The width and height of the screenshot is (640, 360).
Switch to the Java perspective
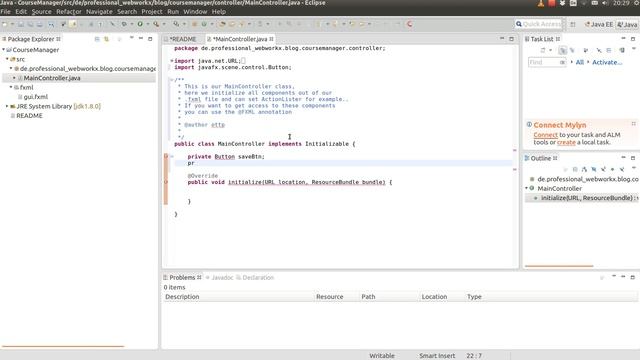tap(627, 24)
